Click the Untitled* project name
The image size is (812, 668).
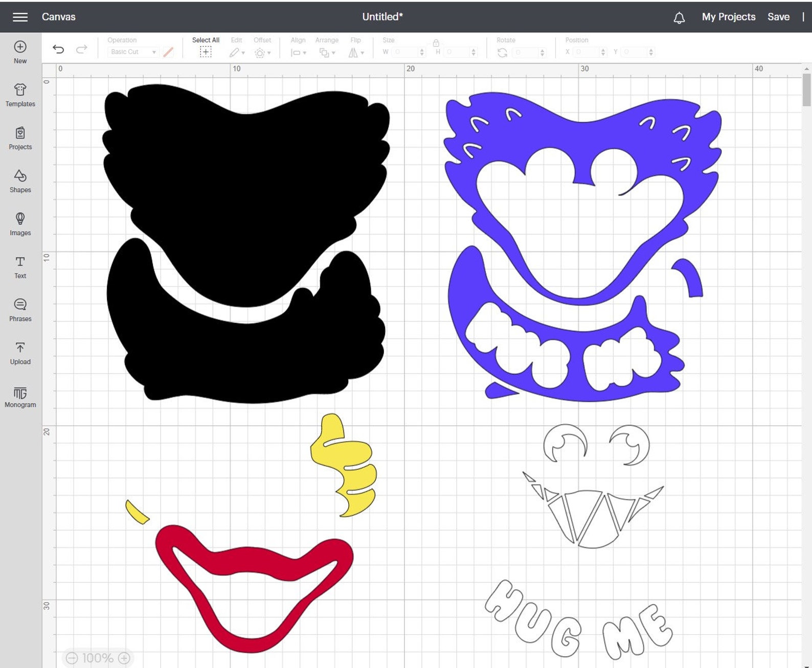tap(382, 17)
